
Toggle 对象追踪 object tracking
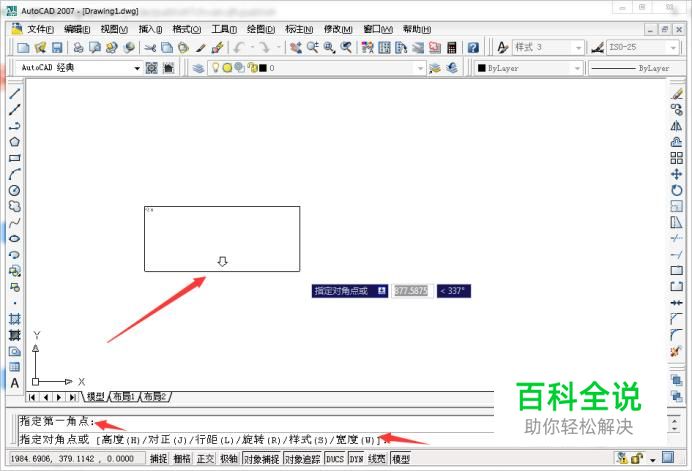pos(302,459)
